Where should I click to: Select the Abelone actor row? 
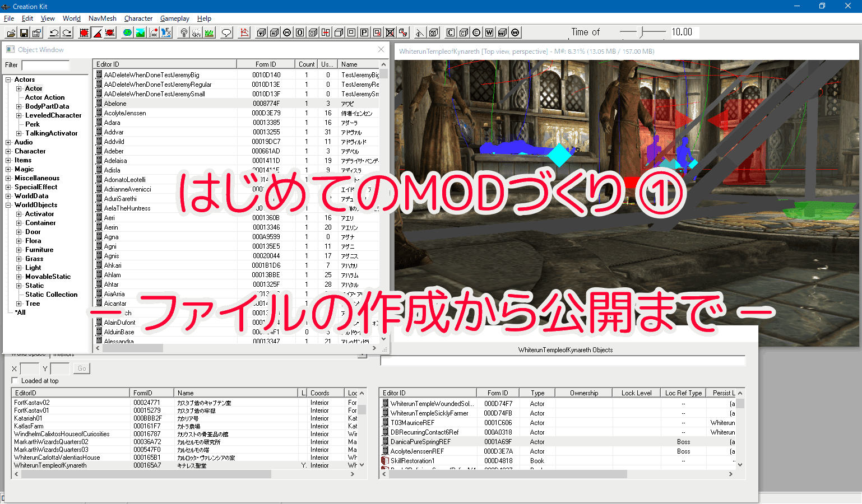(x=237, y=104)
